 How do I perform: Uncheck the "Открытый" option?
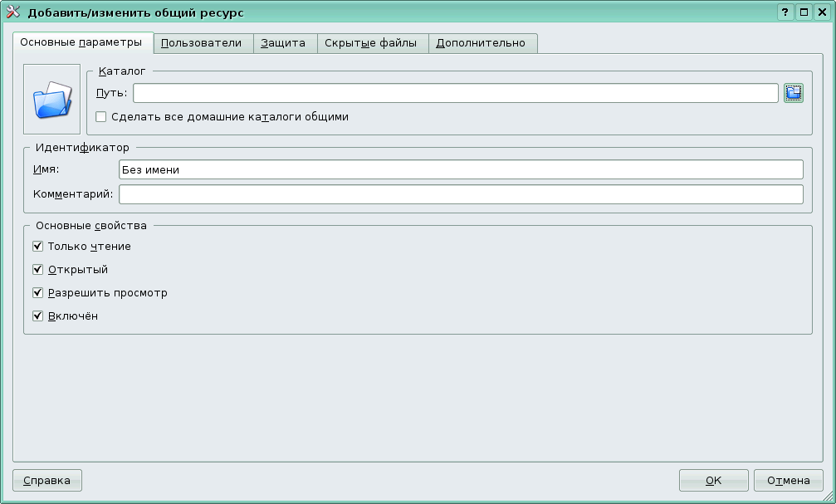[x=37, y=269]
